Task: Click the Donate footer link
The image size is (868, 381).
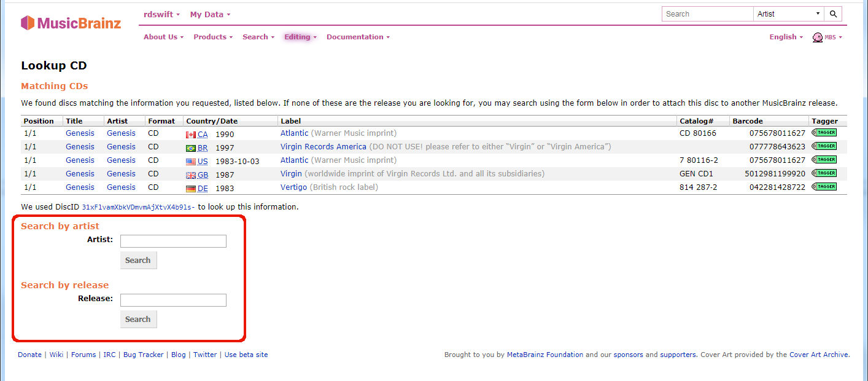Action: coord(29,355)
